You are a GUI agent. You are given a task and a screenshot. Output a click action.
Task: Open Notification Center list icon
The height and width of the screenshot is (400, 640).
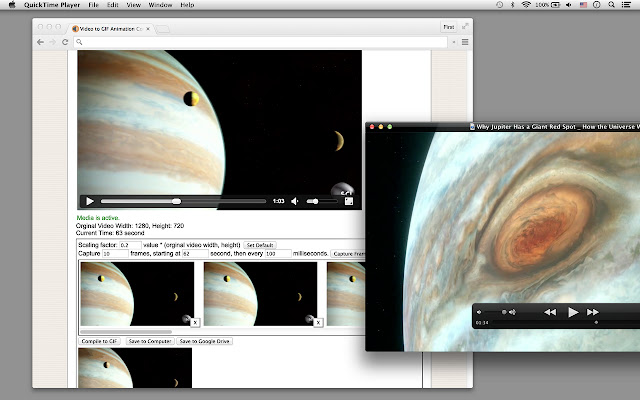tap(626, 5)
